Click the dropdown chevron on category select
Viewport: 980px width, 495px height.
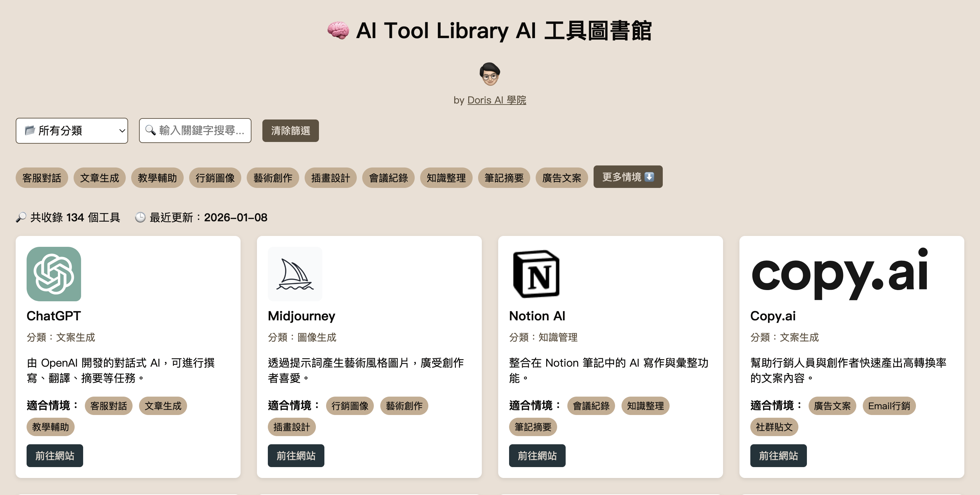click(x=122, y=130)
